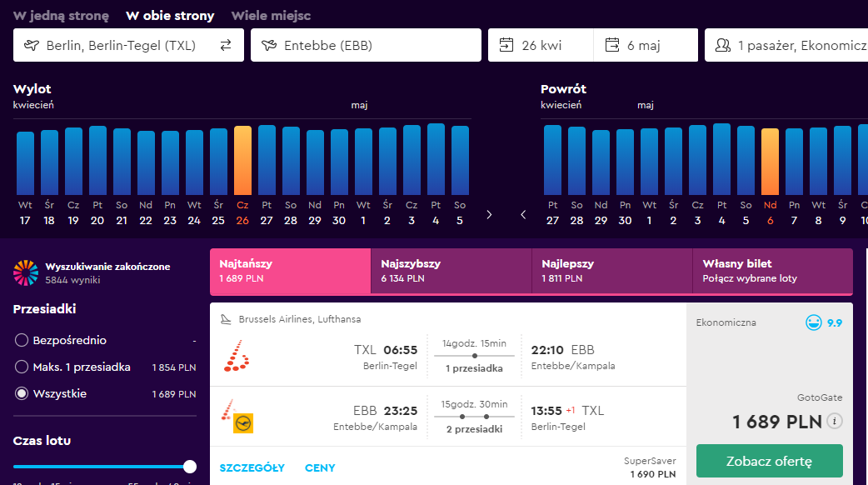Click the Lufthansa logo on the return flight

coord(242,422)
